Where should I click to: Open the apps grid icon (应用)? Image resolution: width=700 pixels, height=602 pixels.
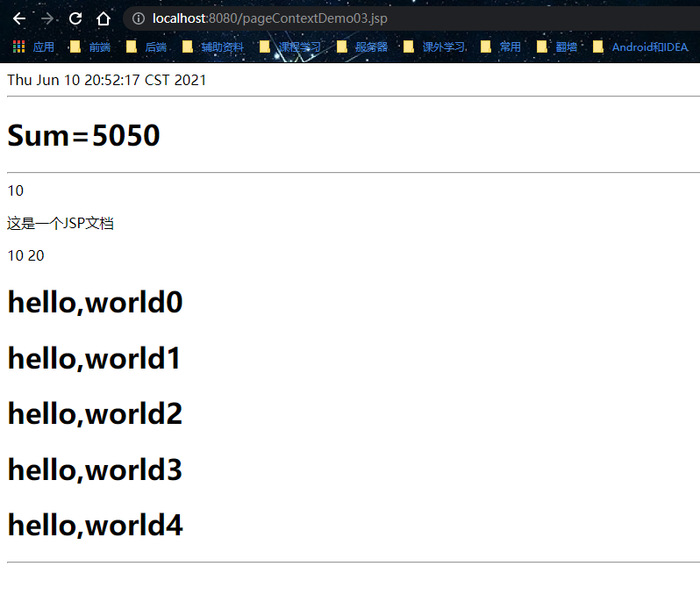33,47
